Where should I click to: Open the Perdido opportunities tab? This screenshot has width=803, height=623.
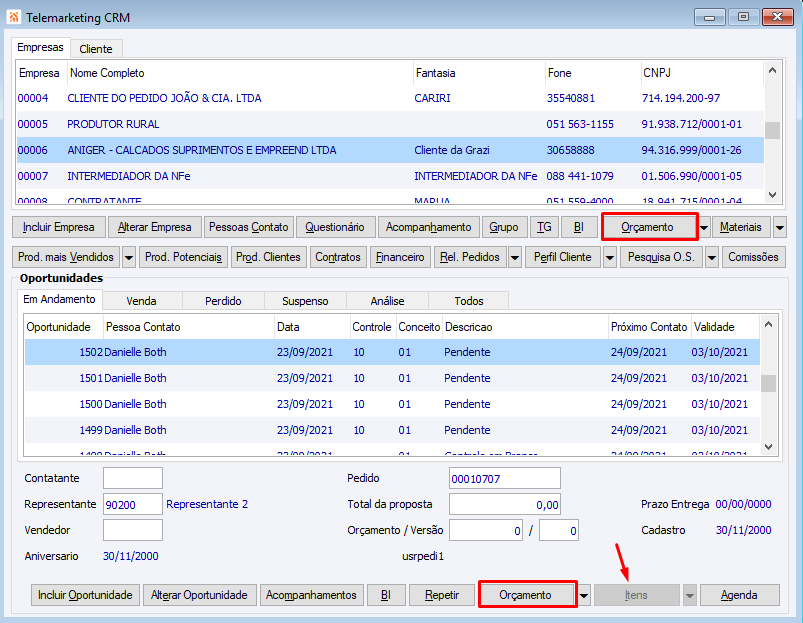coord(223,300)
